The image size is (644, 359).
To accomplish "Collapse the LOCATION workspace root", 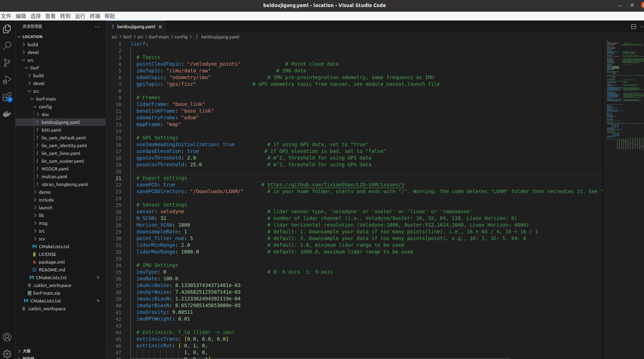I will coord(32,37).
